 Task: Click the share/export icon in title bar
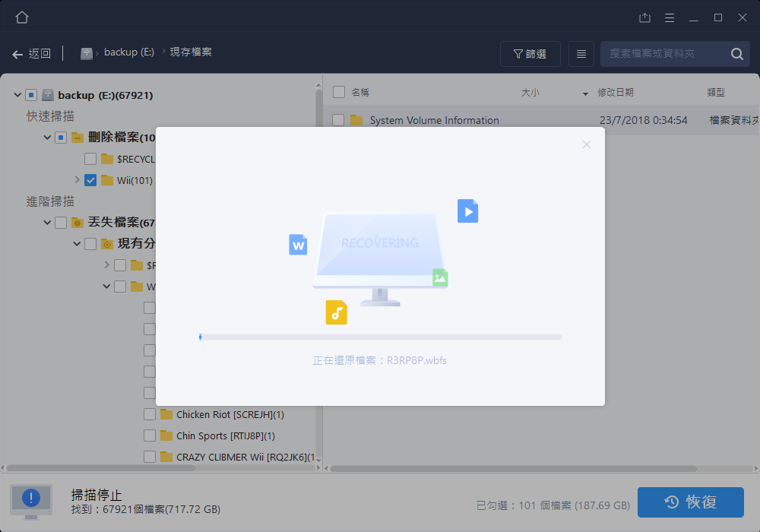click(x=644, y=18)
